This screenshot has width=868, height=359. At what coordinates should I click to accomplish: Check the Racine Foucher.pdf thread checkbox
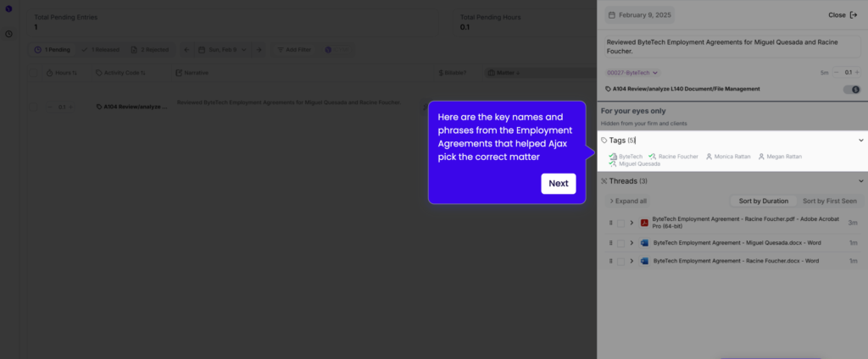tap(620, 223)
